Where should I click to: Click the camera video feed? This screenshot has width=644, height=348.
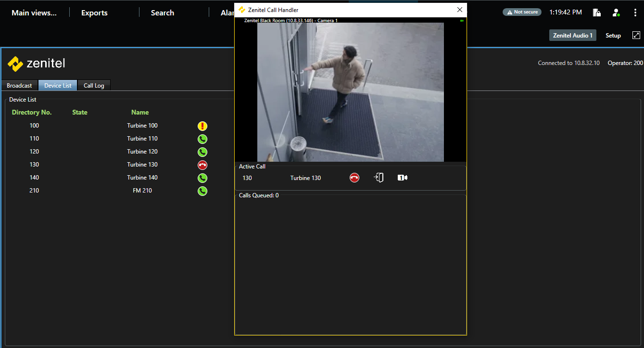click(350, 91)
